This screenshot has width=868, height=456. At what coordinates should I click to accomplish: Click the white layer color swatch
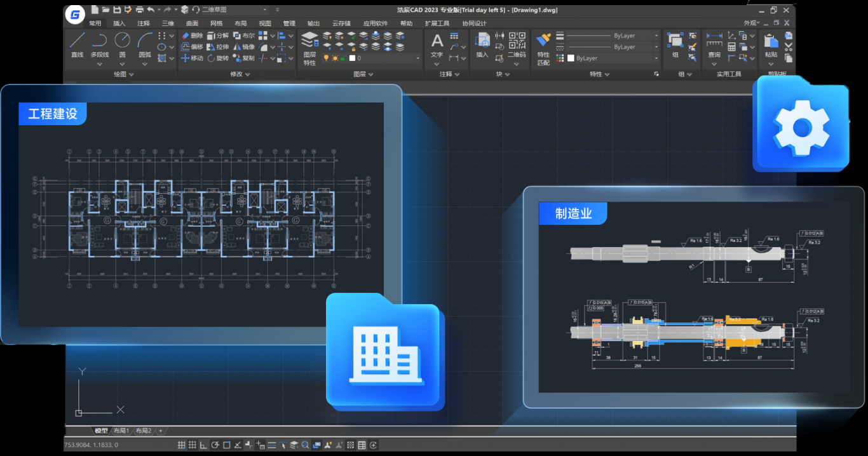coord(351,58)
